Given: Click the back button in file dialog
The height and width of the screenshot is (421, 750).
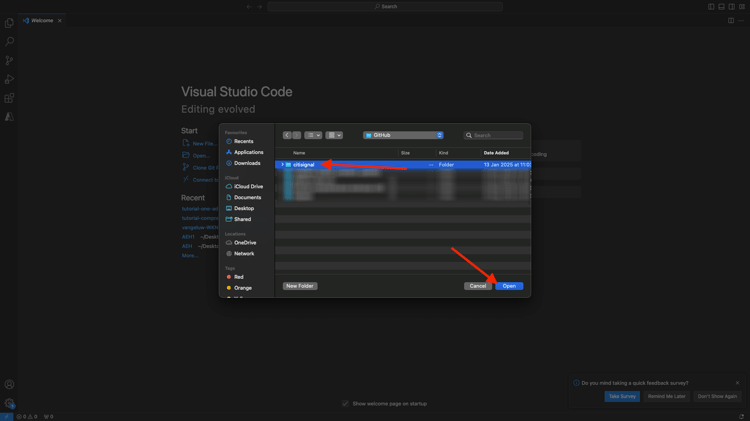Looking at the screenshot, I should pyautogui.click(x=287, y=135).
